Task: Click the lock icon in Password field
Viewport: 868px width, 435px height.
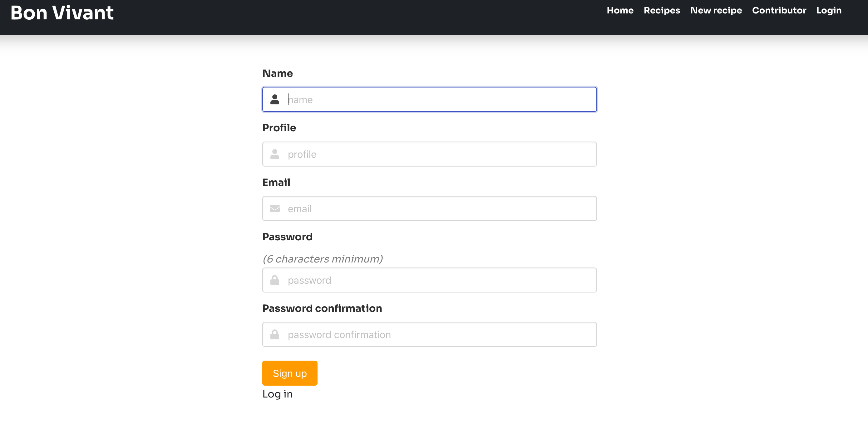Action: click(x=275, y=280)
